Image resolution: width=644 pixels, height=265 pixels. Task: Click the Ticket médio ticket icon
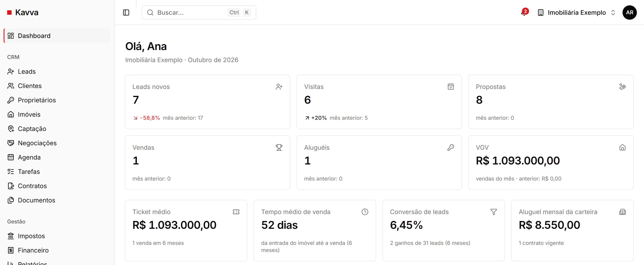236,212
